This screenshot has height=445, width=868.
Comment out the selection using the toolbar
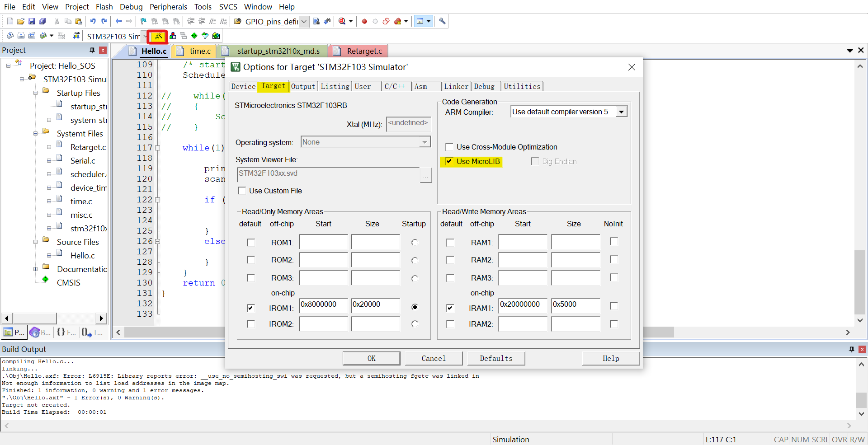point(212,21)
